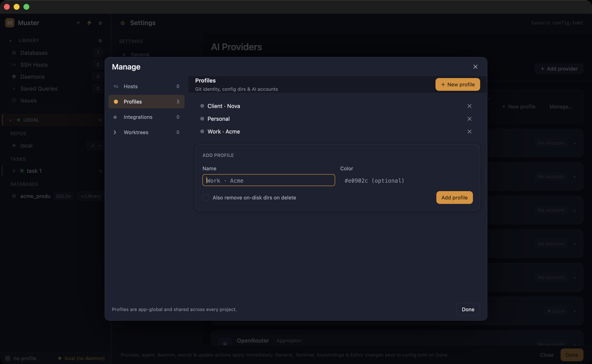Click the Library tag on acme_produ

tap(91, 196)
